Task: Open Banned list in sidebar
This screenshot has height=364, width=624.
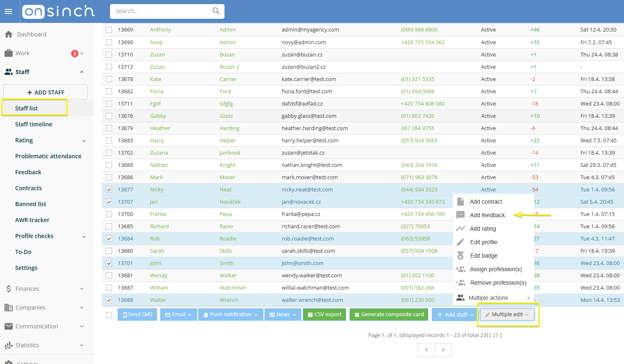Action: 31,204
